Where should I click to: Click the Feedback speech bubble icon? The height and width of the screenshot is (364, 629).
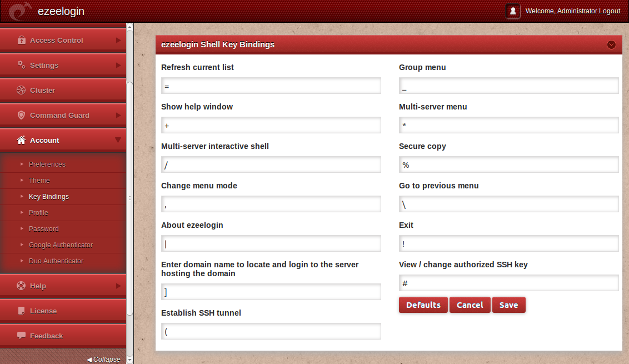[x=21, y=336]
